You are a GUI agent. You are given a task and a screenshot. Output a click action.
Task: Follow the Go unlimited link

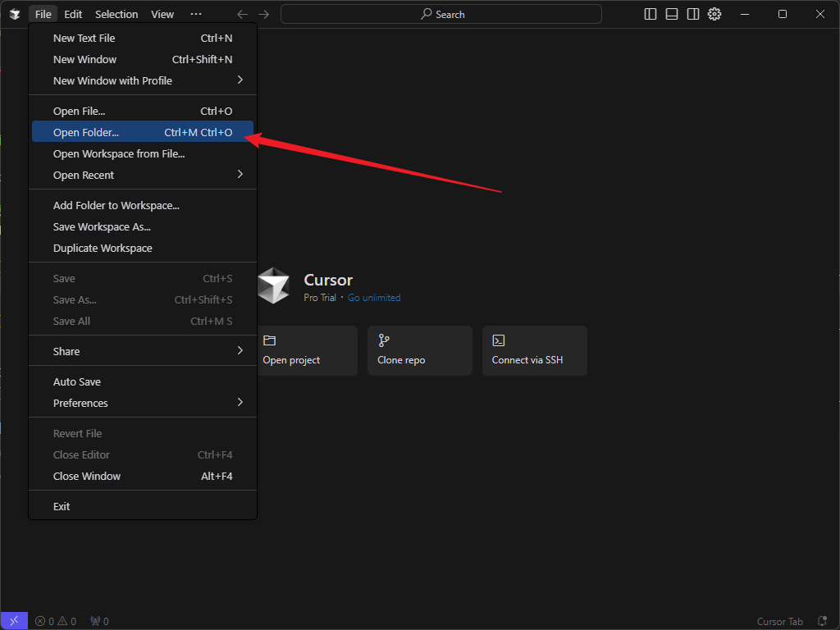[x=374, y=298]
